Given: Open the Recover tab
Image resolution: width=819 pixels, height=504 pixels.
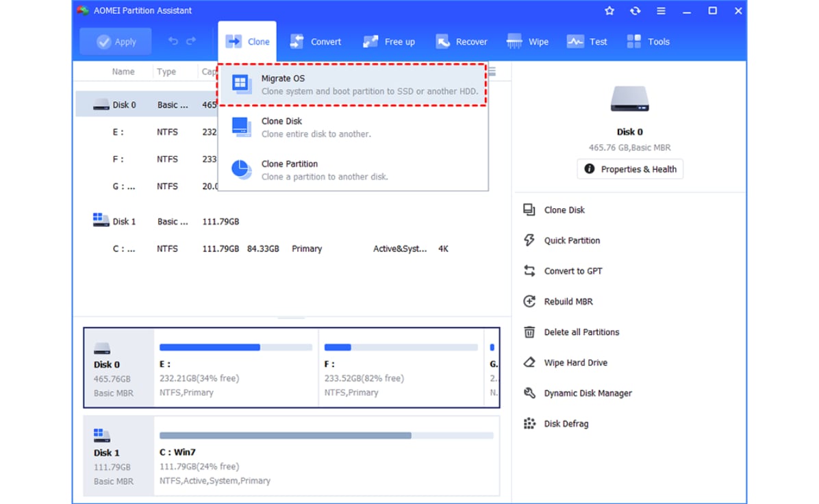Looking at the screenshot, I should pos(462,42).
